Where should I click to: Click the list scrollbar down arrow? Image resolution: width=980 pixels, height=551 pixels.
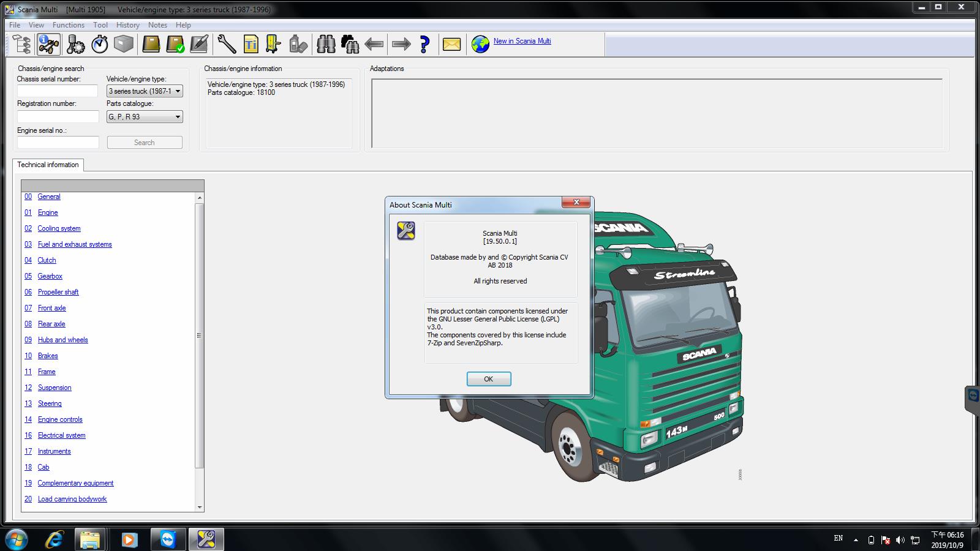[x=199, y=507]
